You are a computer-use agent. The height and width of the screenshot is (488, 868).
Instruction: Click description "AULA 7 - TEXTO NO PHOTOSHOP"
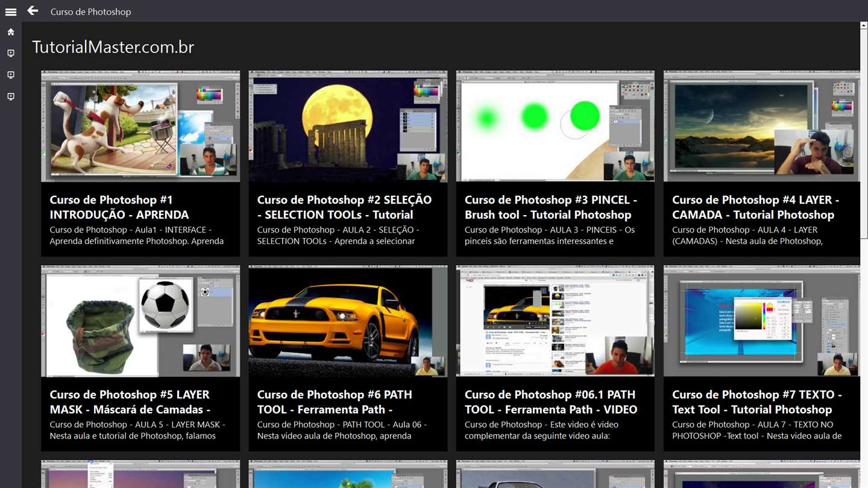click(757, 430)
